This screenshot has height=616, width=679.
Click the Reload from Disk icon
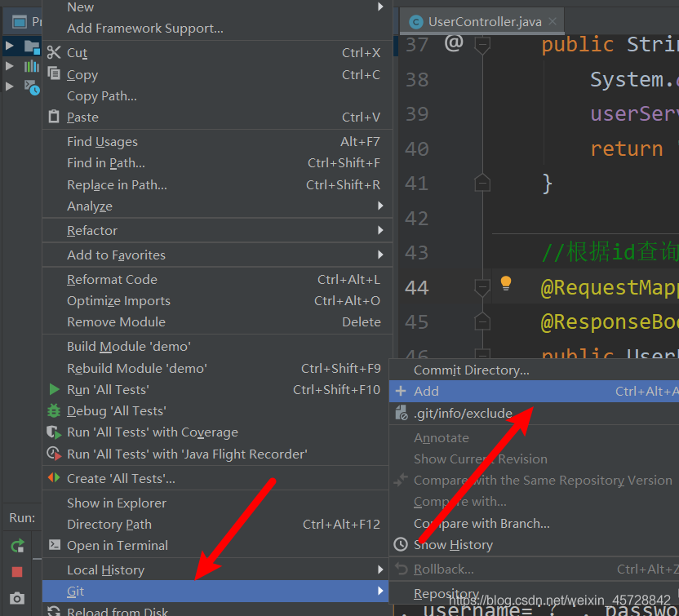pos(54,611)
